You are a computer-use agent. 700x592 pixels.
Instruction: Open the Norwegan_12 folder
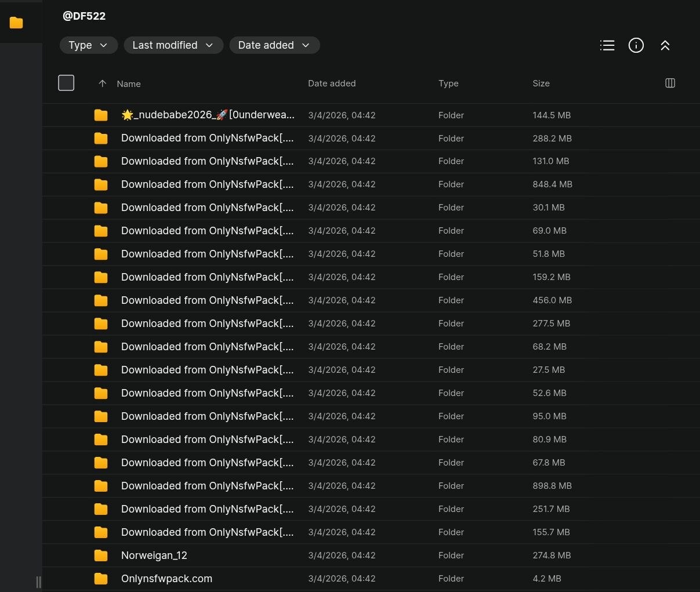pyautogui.click(x=154, y=555)
